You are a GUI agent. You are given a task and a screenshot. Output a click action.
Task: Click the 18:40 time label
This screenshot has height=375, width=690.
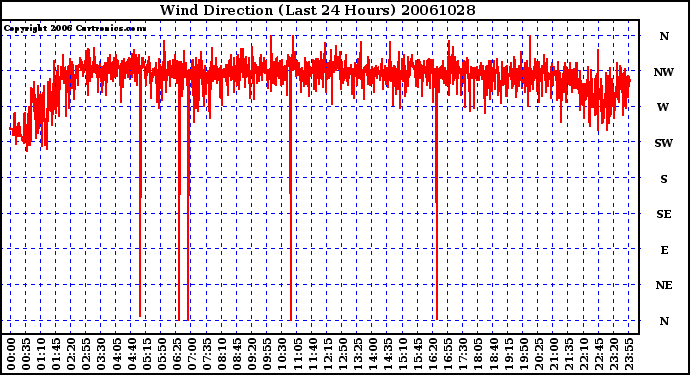(493, 354)
